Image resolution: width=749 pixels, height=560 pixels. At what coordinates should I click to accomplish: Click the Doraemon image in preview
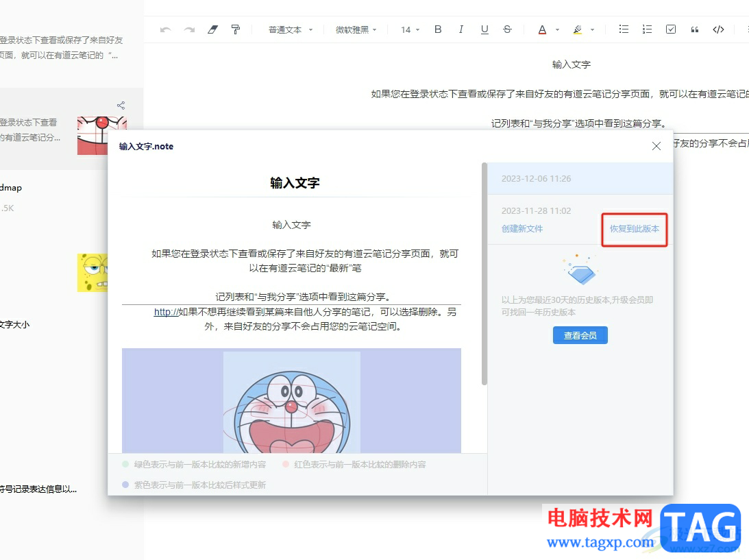(x=291, y=402)
